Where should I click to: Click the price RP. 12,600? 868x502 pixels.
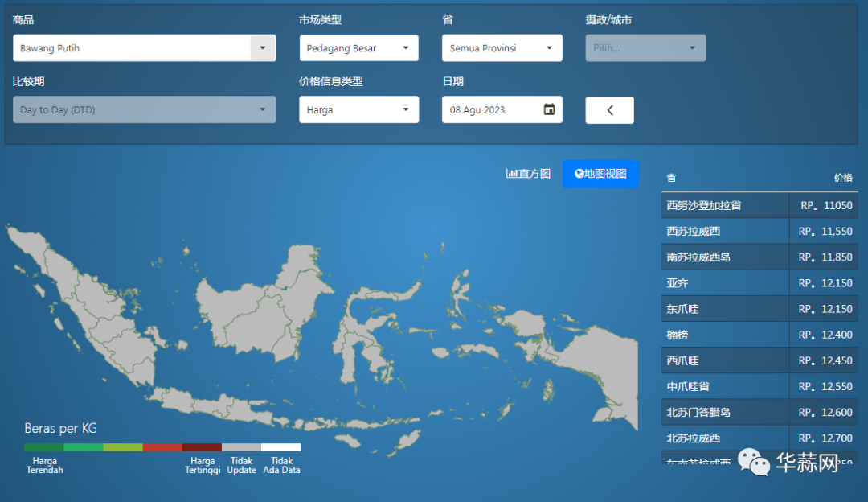825,412
